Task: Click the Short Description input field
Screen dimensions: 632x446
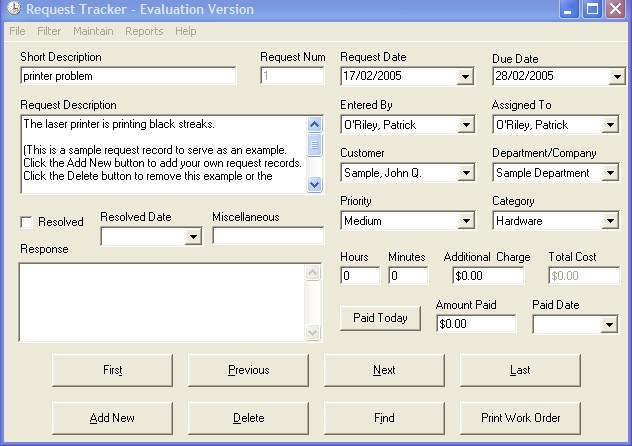Action: pos(128,76)
